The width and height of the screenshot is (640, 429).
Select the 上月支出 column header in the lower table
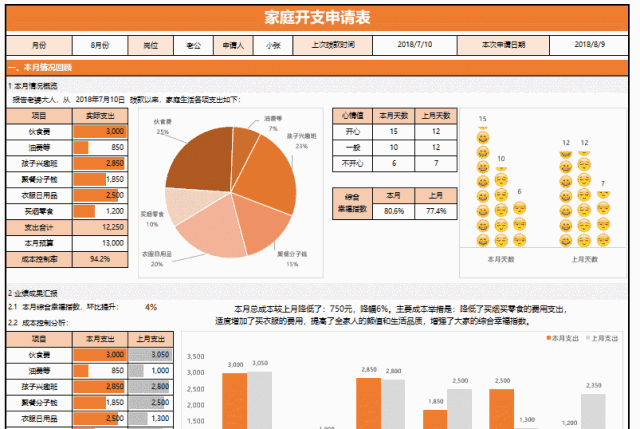point(151,339)
